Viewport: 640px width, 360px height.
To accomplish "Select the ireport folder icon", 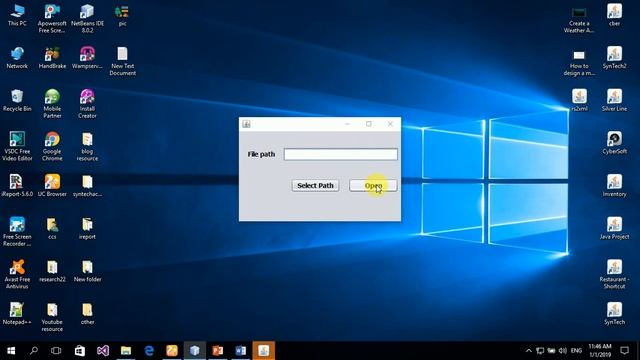I will (x=87, y=229).
